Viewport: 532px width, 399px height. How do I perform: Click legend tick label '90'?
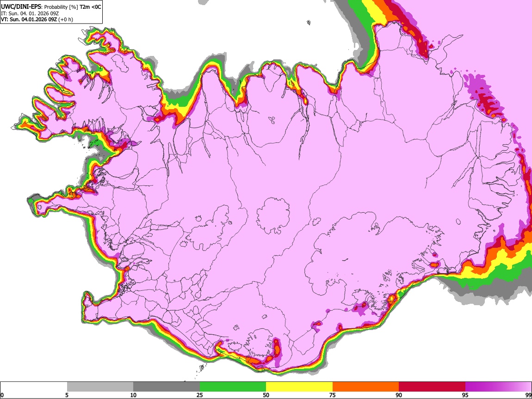[x=399, y=395]
